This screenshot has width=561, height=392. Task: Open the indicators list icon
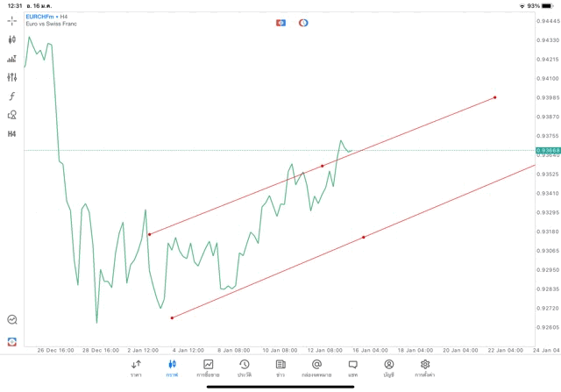coord(12,59)
